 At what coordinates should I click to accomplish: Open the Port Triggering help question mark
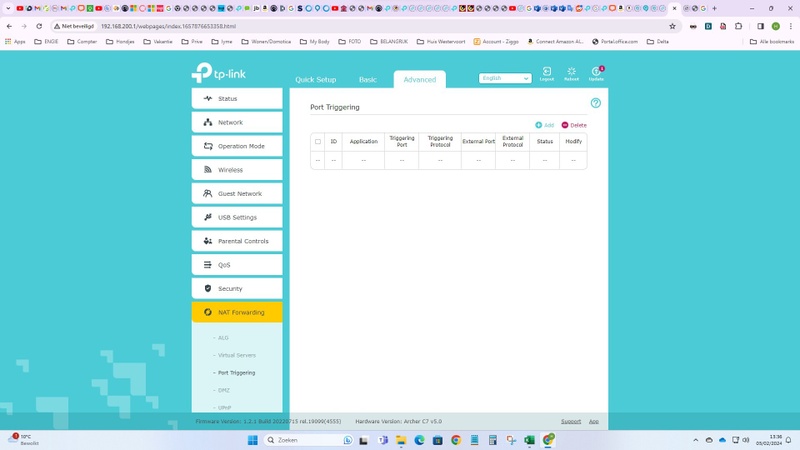point(595,103)
